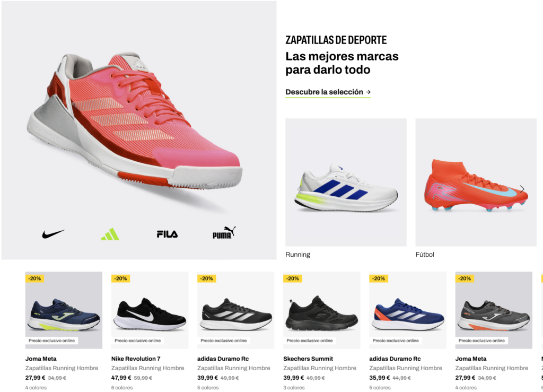Click the large pink adidas hero shoe
The image size is (543, 392).
point(135,120)
